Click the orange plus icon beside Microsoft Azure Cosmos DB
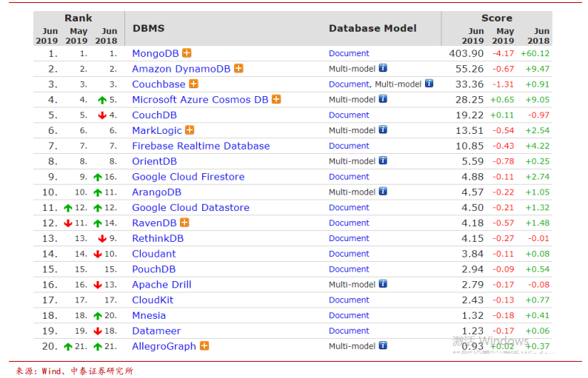588x378 pixels. [276, 99]
